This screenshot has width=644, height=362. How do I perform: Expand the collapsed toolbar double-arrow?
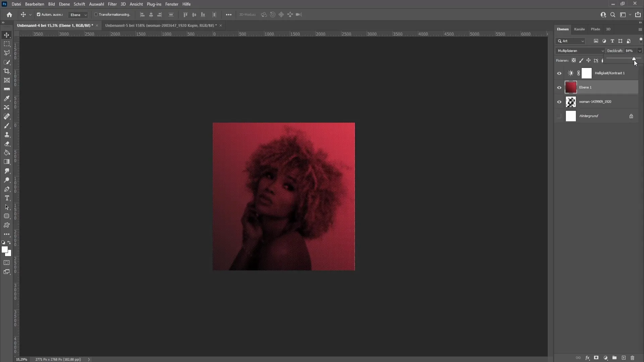[3, 22]
